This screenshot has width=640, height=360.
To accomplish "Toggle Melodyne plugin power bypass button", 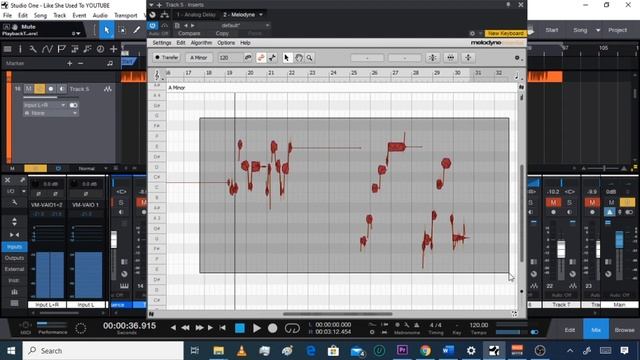I will click(153, 25).
